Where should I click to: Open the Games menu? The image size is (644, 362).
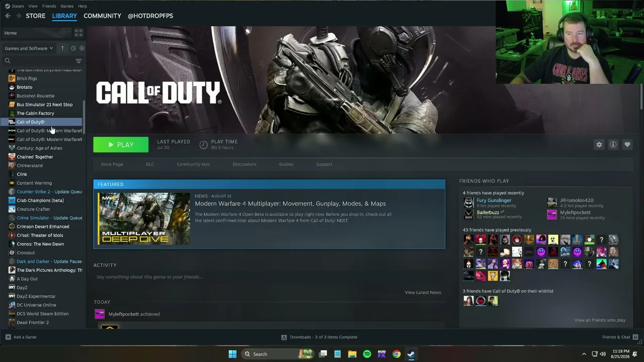coord(67,6)
